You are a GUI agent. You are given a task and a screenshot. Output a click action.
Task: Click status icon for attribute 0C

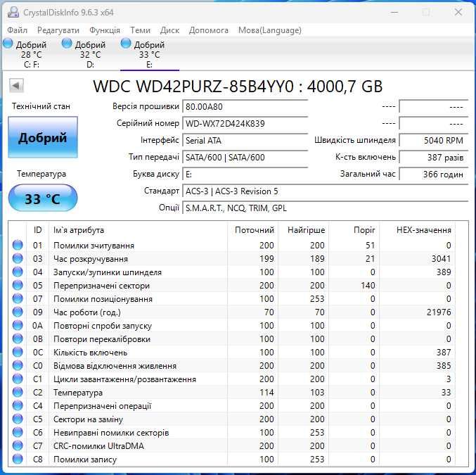[x=18, y=352]
